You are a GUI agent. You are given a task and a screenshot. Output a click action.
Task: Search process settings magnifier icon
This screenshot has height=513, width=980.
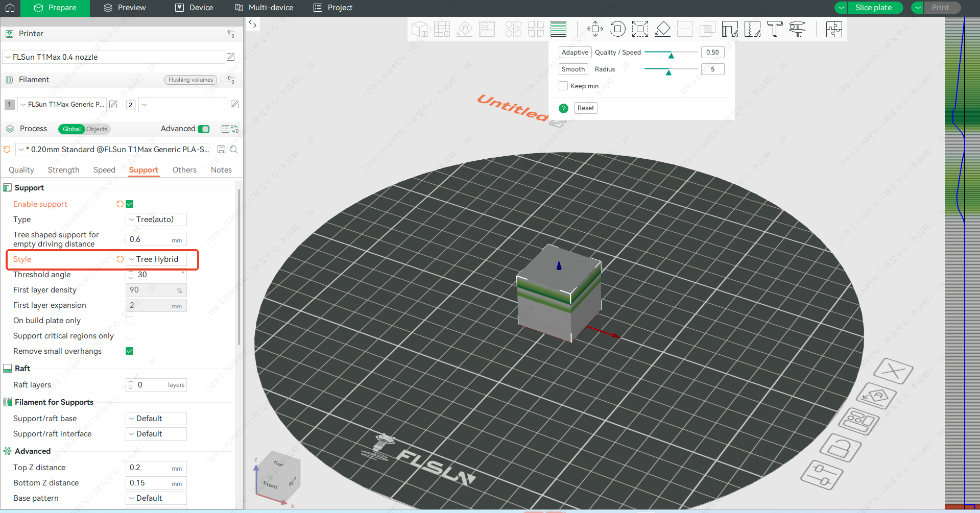tap(233, 150)
